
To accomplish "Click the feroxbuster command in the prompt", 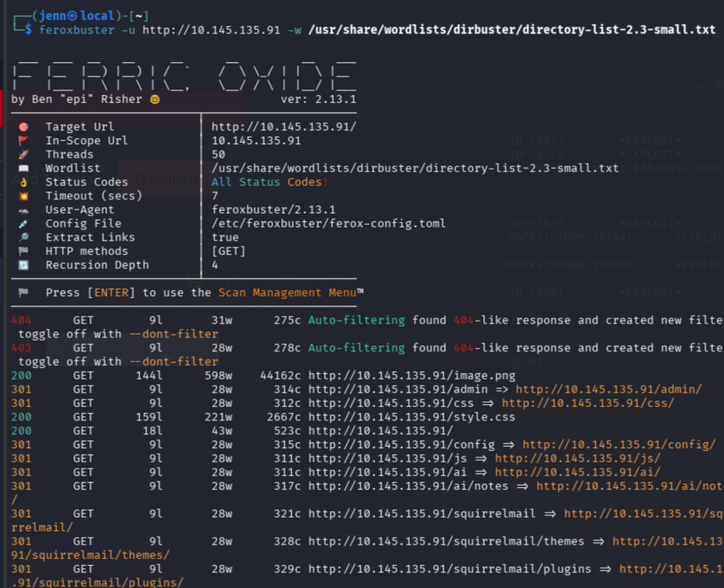I will pos(77,30).
